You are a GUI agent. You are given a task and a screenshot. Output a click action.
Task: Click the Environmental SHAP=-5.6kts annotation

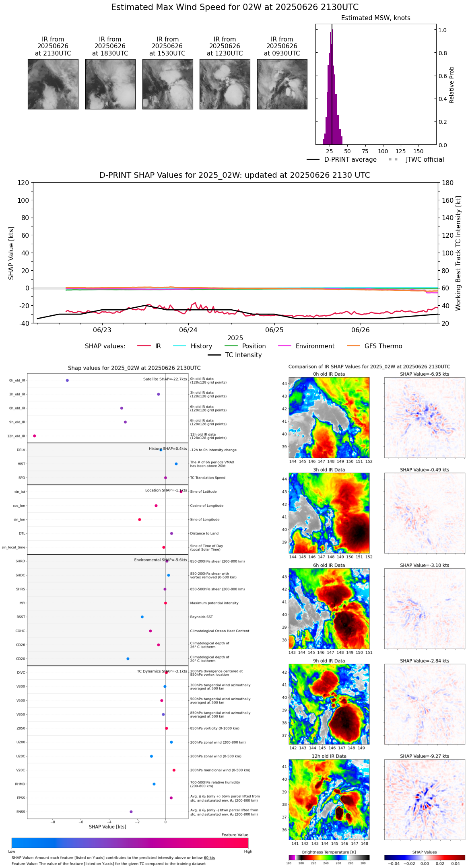click(x=161, y=560)
